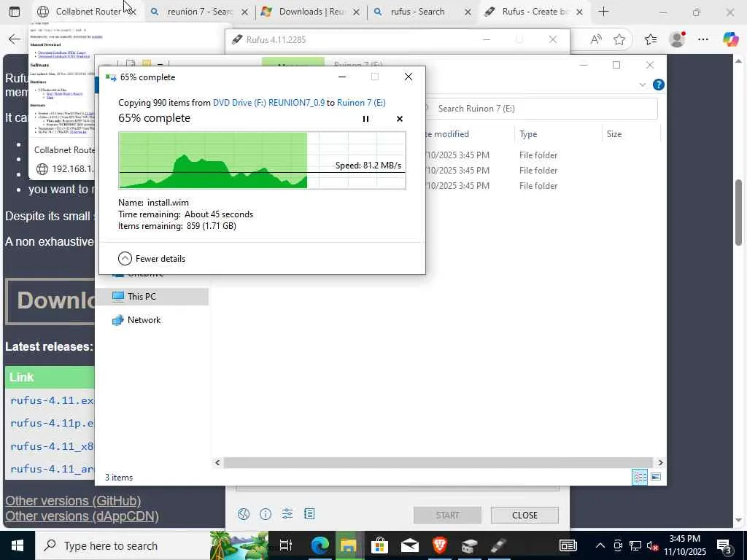Open Microsoft Store from taskbar
Viewport: 747px width, 560px height.
(379, 545)
